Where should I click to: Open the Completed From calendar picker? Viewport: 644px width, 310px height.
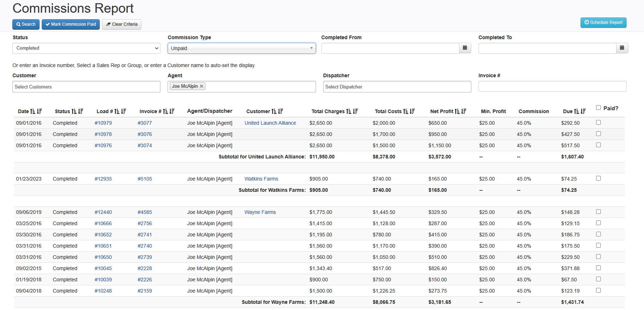coord(465,48)
